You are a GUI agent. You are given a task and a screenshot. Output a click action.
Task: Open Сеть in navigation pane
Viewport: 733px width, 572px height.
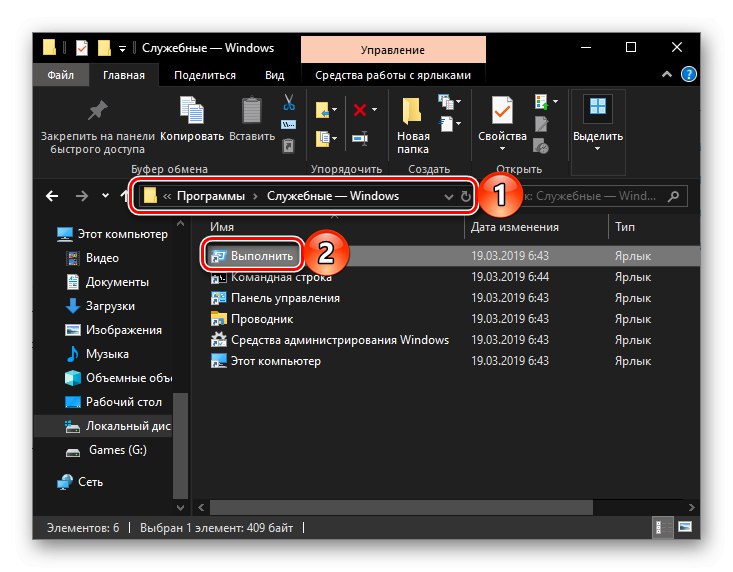pos(79,482)
